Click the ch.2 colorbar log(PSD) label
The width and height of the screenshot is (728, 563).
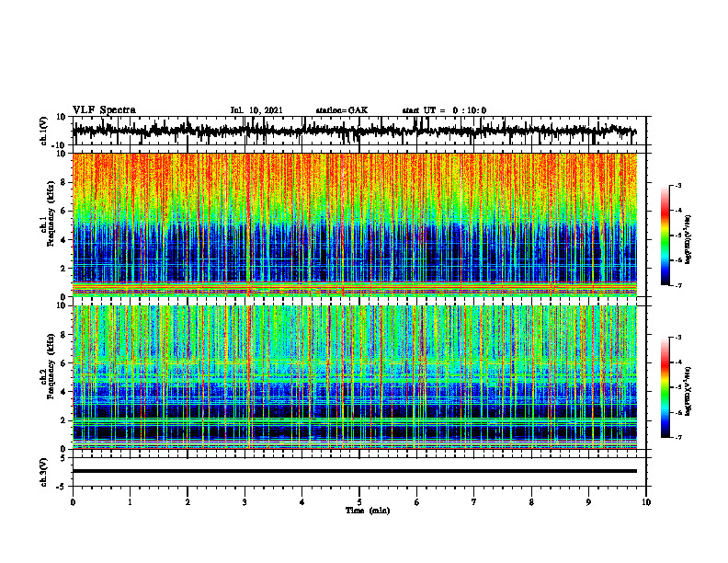click(x=688, y=391)
